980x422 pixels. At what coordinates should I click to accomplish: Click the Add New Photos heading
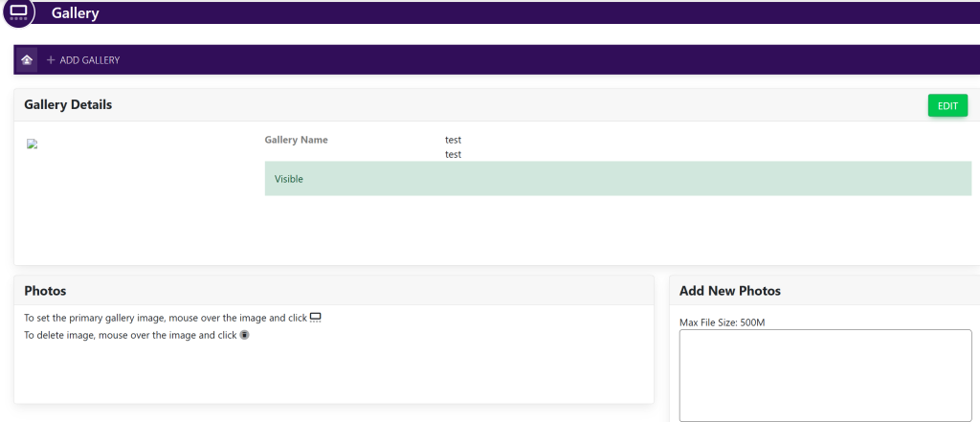(729, 290)
